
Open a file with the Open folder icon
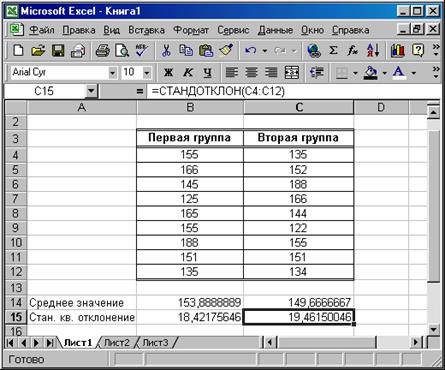(38, 51)
